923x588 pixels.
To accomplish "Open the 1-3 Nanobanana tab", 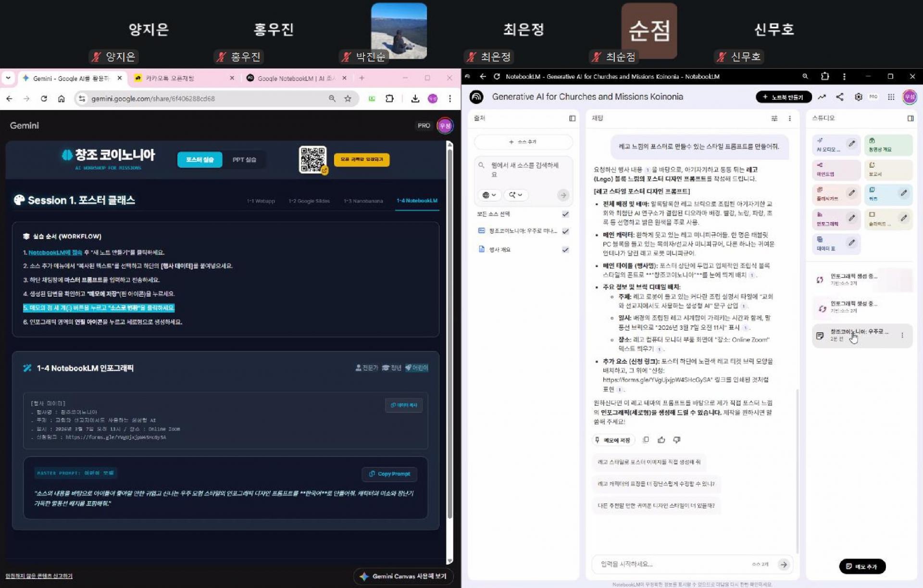I will coord(363,201).
